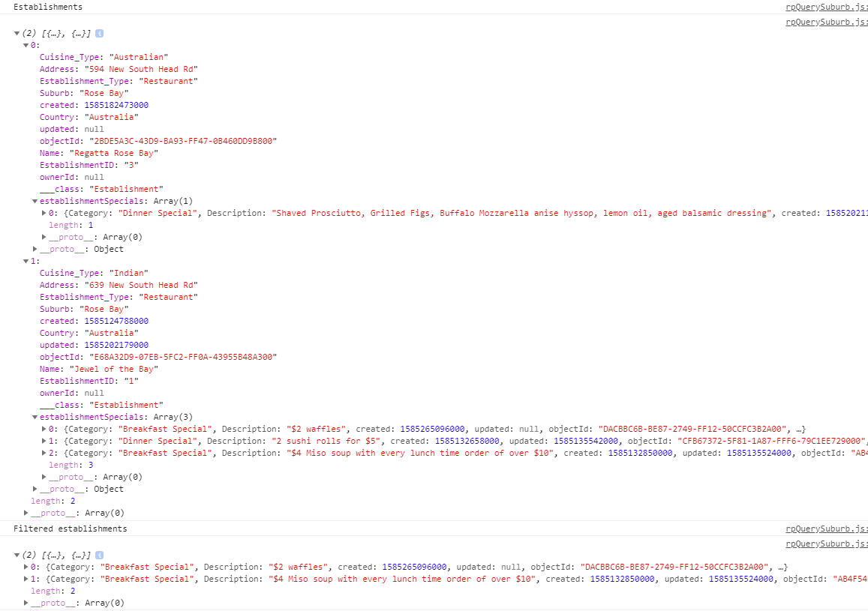The width and height of the screenshot is (868, 611).
Task: Expand __proto__ under the first establishmentSpecials array
Action: point(43,236)
